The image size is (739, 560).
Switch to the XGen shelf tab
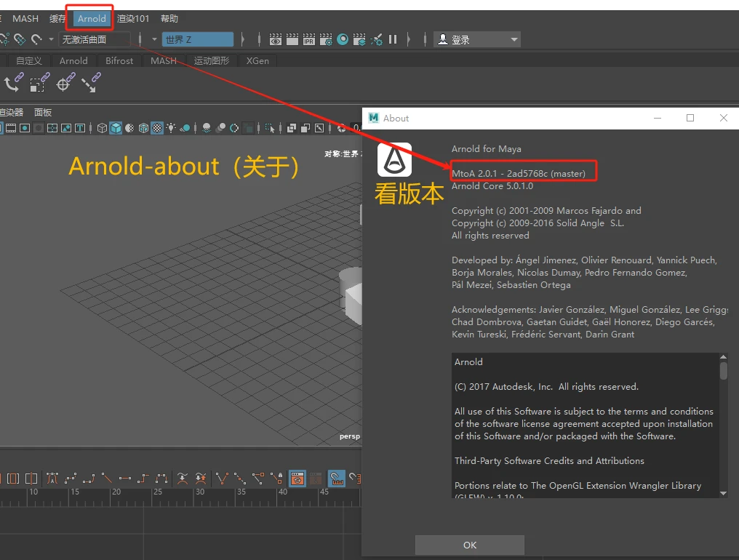click(x=257, y=61)
